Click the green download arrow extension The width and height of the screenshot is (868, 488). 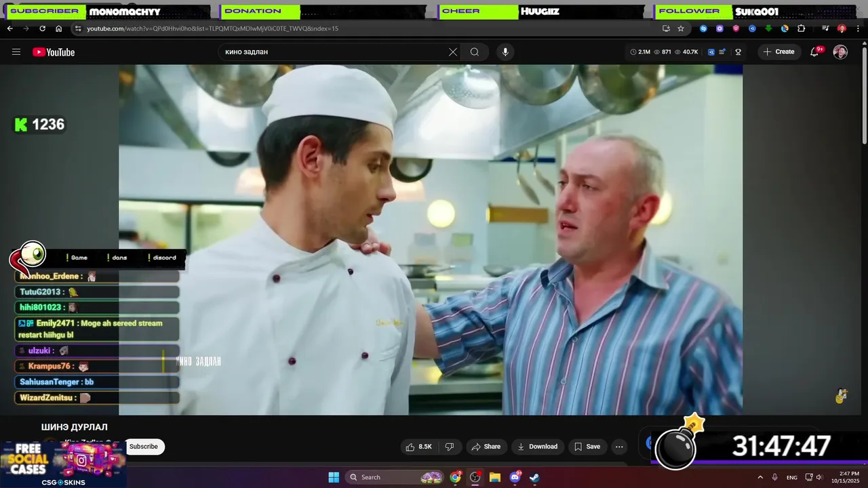(768, 28)
